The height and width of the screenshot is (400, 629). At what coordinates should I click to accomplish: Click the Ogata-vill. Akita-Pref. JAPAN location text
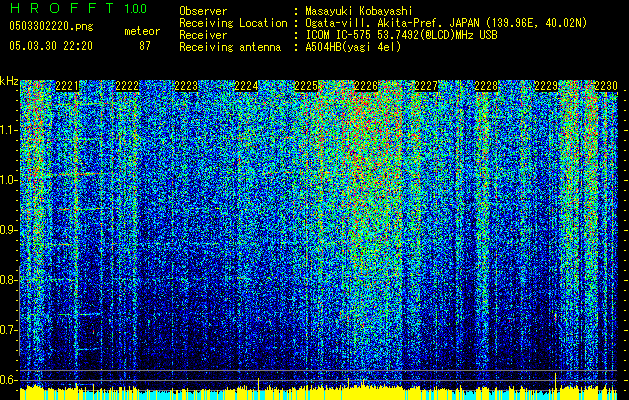(x=446, y=24)
